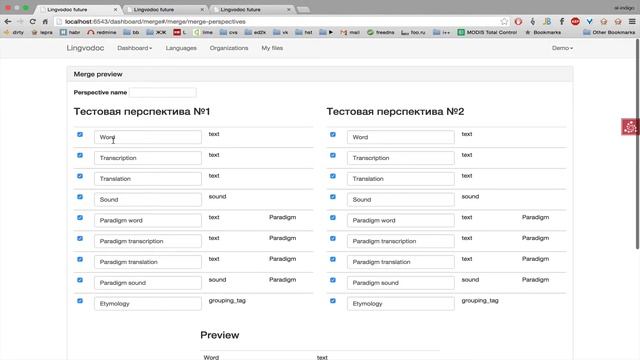Uncheck Transcription in perspective №1
Screen dimensions: 640x360
[x=80, y=155]
